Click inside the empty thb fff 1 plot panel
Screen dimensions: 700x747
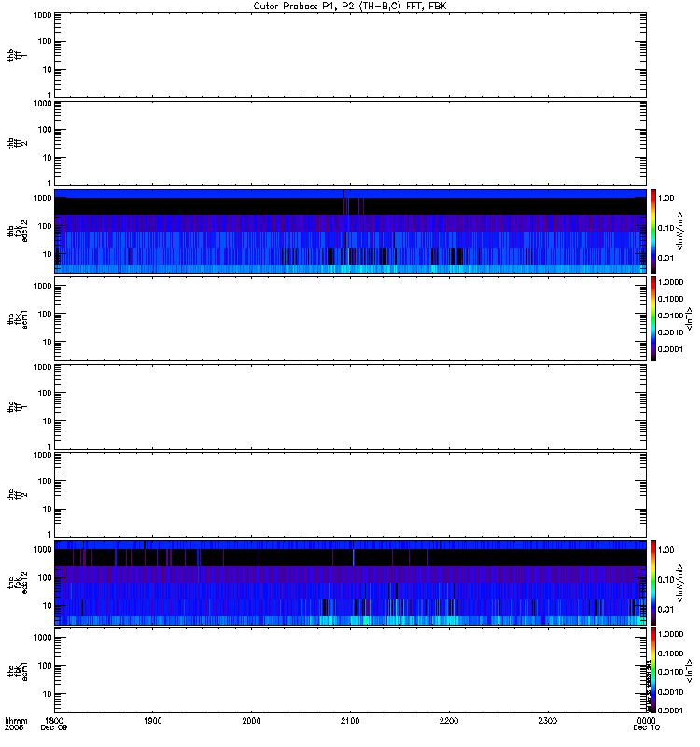point(350,55)
